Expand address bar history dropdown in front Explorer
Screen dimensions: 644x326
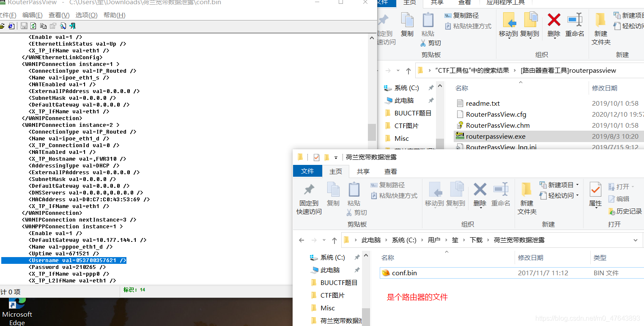pyautogui.click(x=635, y=240)
